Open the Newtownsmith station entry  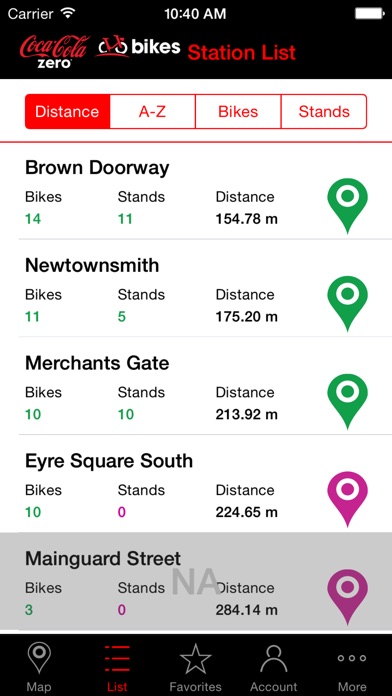click(196, 288)
